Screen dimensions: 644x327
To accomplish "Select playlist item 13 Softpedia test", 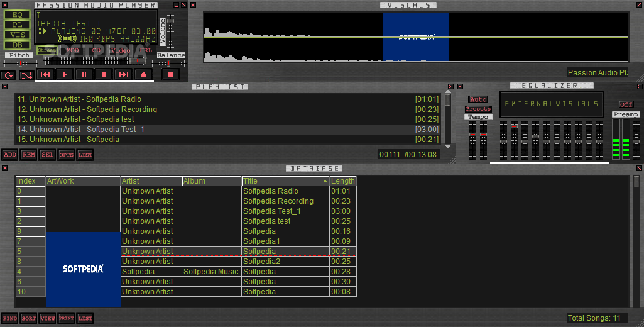I will click(x=227, y=119).
